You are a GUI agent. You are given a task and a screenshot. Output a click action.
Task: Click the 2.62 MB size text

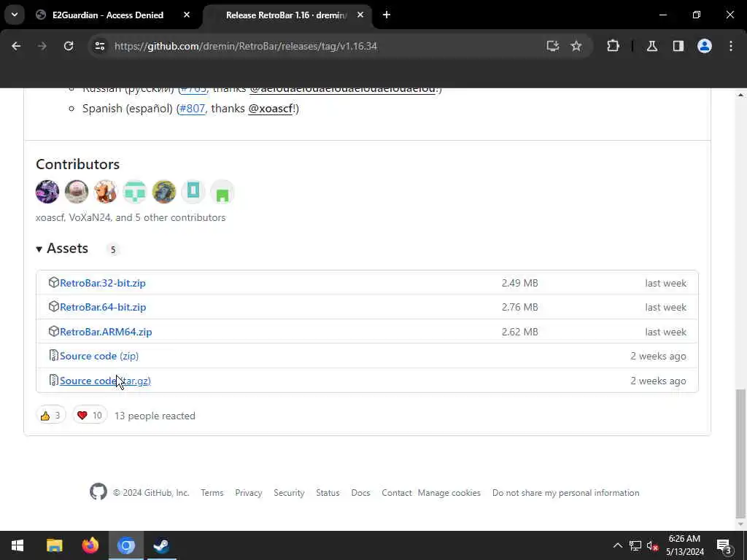pyautogui.click(x=519, y=332)
